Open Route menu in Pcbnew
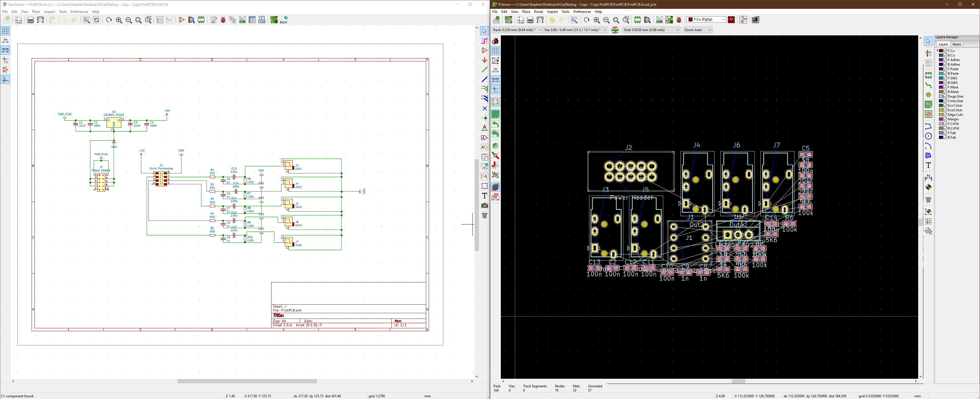 [x=538, y=12]
